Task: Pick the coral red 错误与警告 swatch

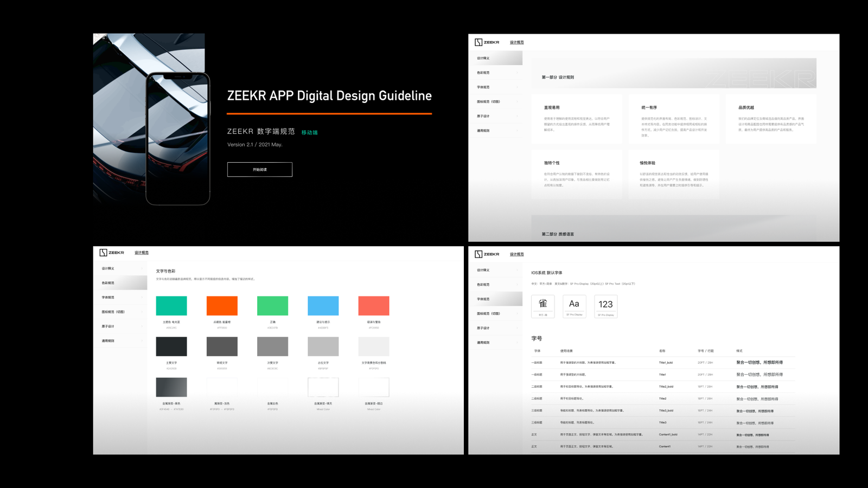Action: click(x=374, y=306)
